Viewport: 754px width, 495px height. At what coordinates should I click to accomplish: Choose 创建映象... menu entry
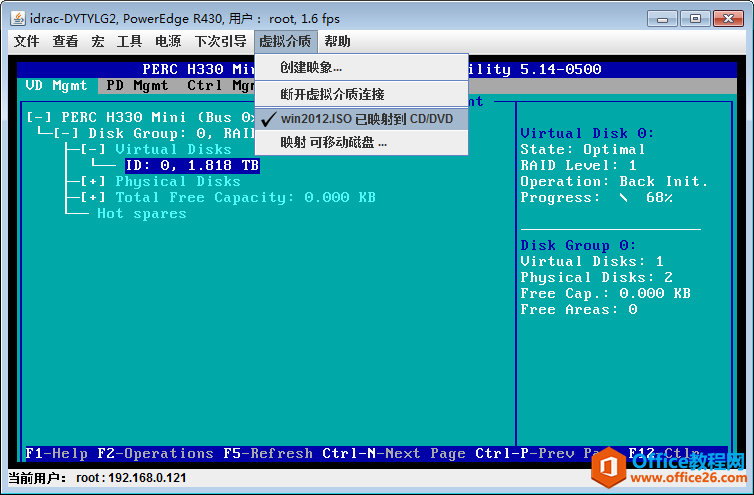tap(361, 67)
